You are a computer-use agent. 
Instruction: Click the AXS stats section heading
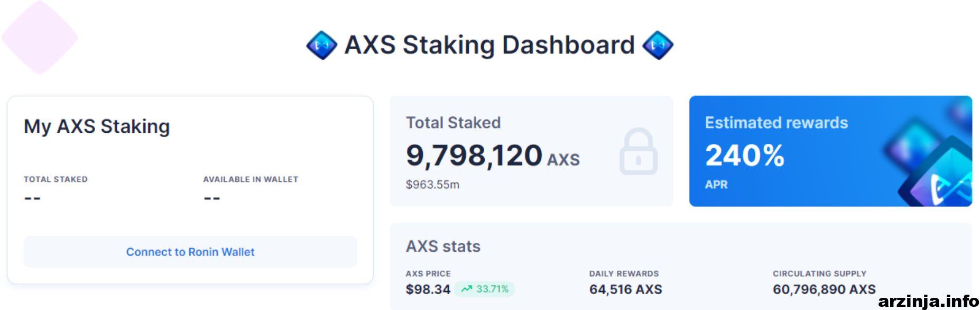(443, 246)
